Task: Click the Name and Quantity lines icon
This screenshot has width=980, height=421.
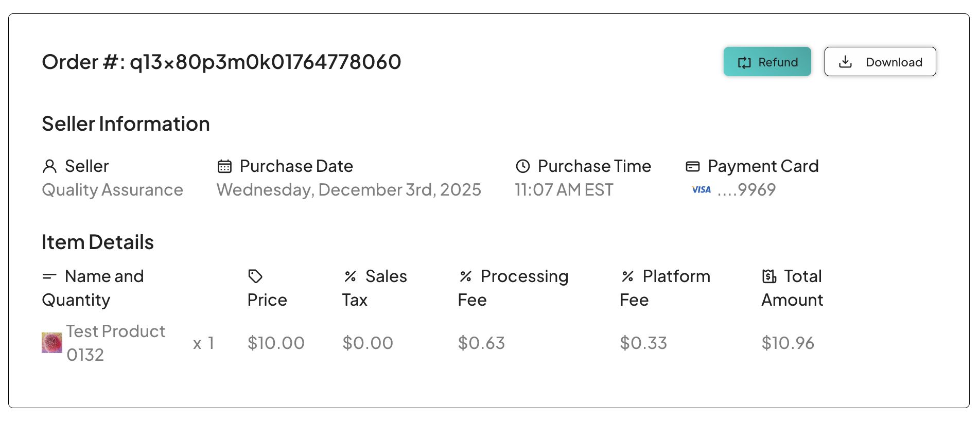Action: tap(49, 276)
